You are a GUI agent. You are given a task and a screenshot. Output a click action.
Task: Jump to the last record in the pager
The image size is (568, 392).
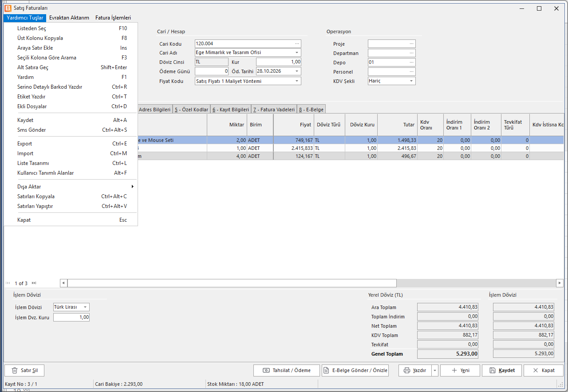(34, 283)
